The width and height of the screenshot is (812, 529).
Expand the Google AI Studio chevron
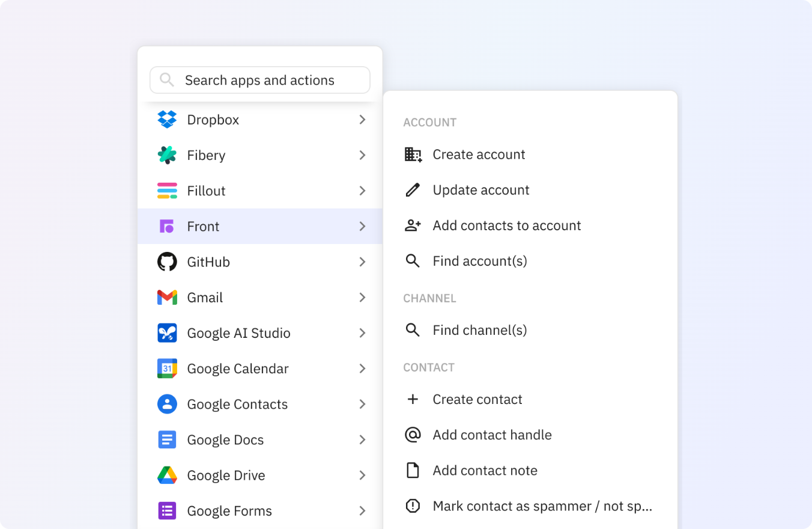362,333
